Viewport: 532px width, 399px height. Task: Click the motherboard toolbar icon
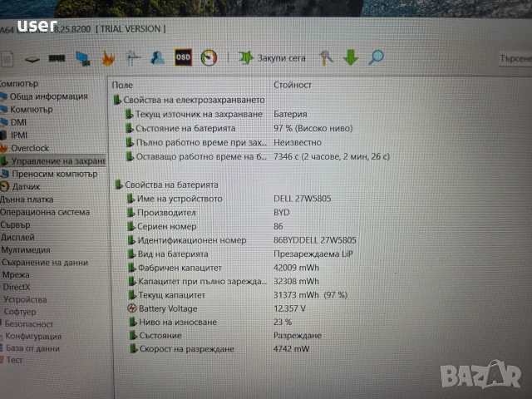pos(32,60)
